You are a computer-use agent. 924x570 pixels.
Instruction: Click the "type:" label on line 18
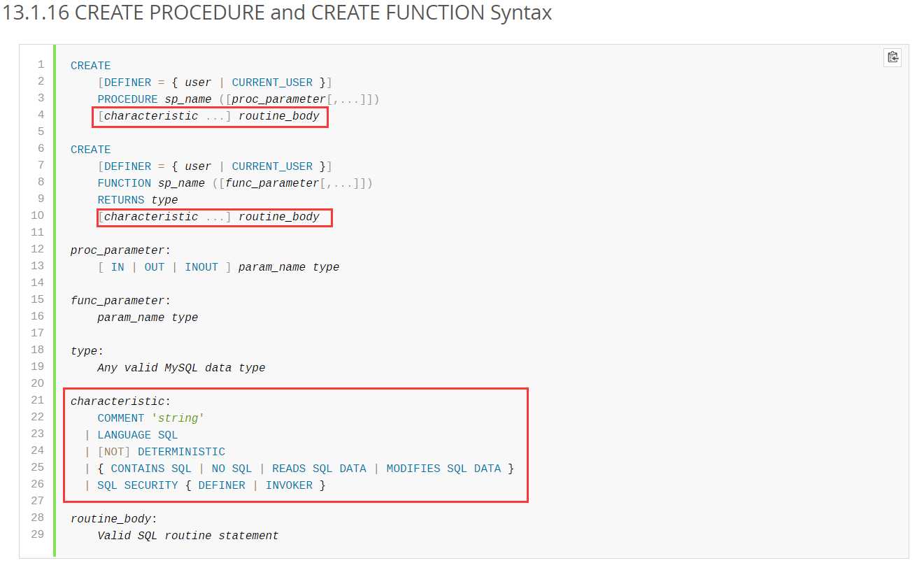click(87, 351)
